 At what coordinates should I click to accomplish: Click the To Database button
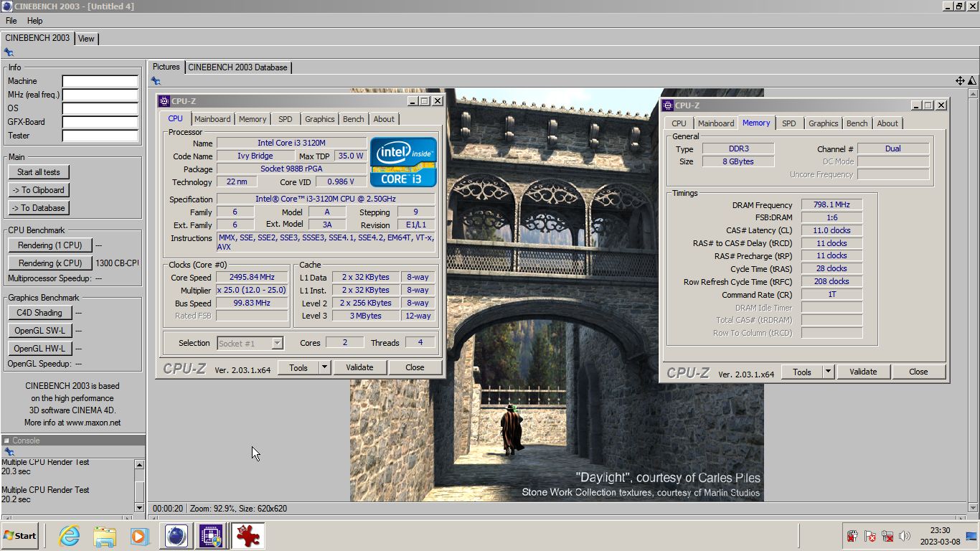point(39,208)
